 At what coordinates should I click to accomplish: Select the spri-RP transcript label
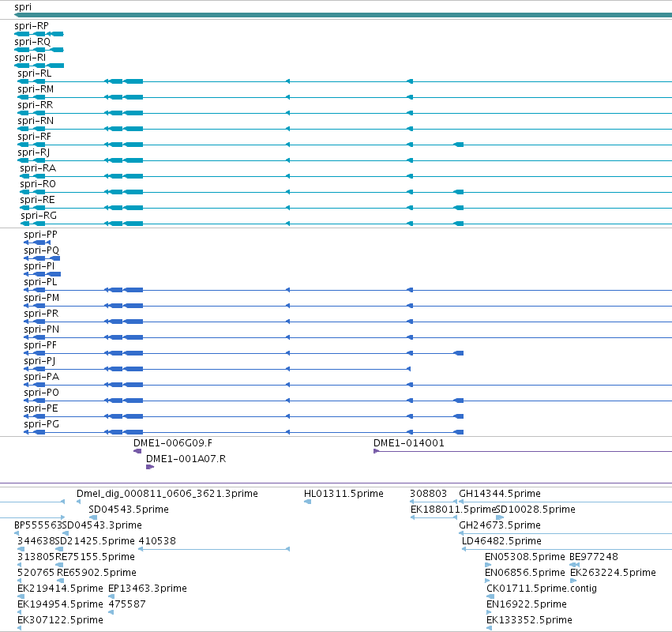click(x=32, y=26)
